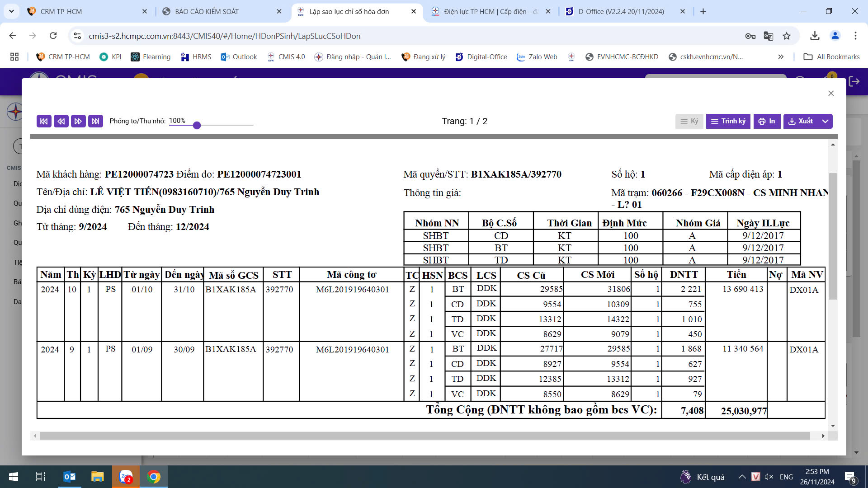Open tab search dropdown in Chrome

tap(11, 11)
